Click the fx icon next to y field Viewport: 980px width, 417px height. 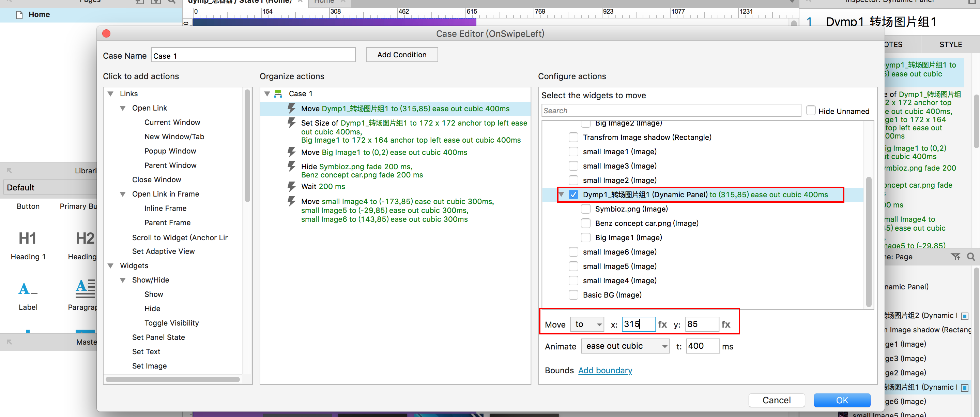(x=726, y=324)
